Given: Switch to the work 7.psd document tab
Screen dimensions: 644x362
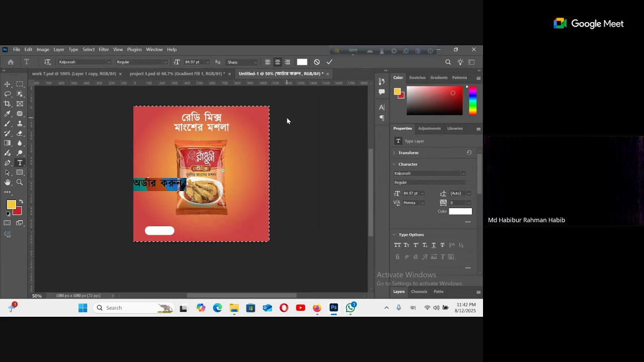Looking at the screenshot, I should (74, 73).
